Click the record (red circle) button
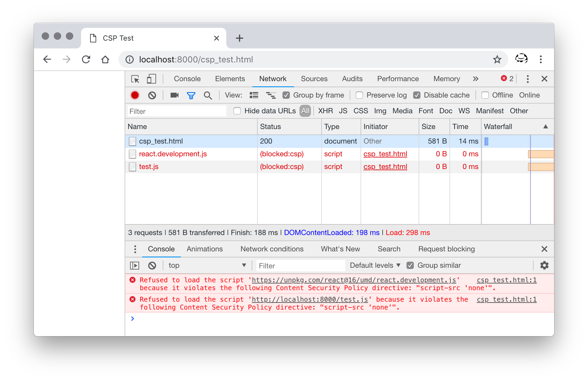 (135, 95)
